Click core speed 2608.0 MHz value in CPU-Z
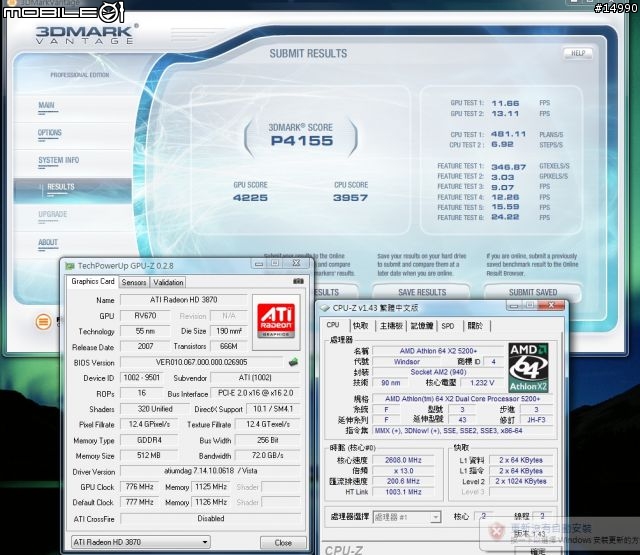Screen dimensions: 640x555 tap(403, 460)
